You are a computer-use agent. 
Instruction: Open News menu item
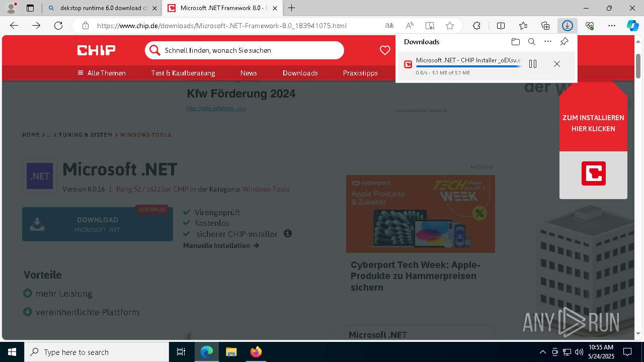(249, 73)
